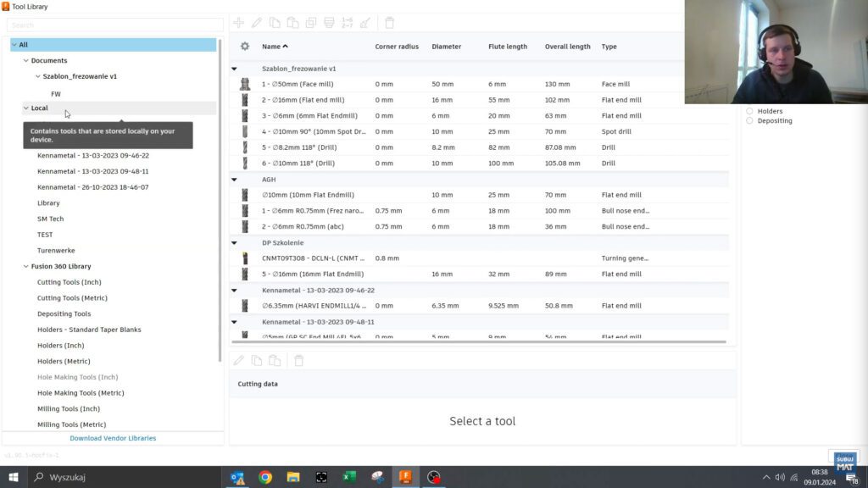Collapse the Szablon_frezowanie v1 table group
Viewport: 868px width, 488px height.
pos(235,69)
